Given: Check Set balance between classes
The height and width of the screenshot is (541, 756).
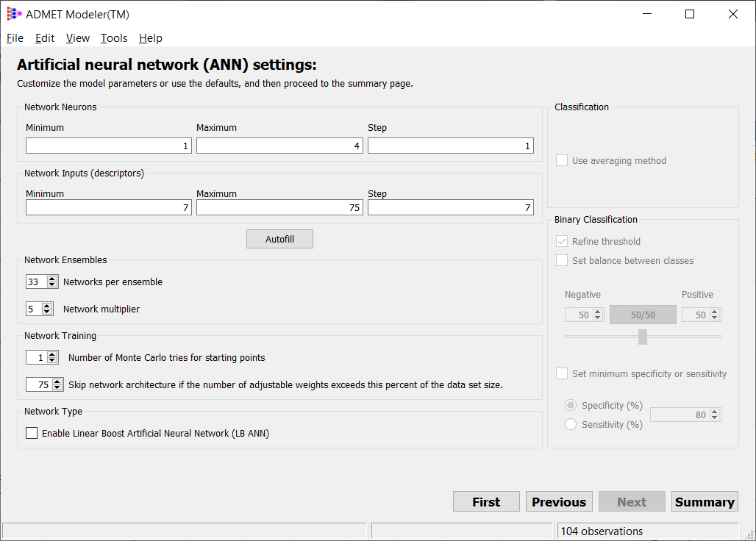Looking at the screenshot, I should (562, 261).
